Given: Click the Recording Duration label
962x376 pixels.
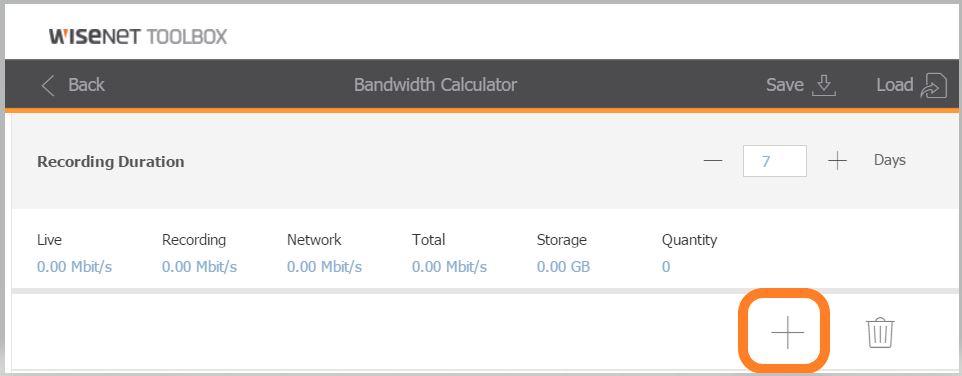Looking at the screenshot, I should 110,162.
